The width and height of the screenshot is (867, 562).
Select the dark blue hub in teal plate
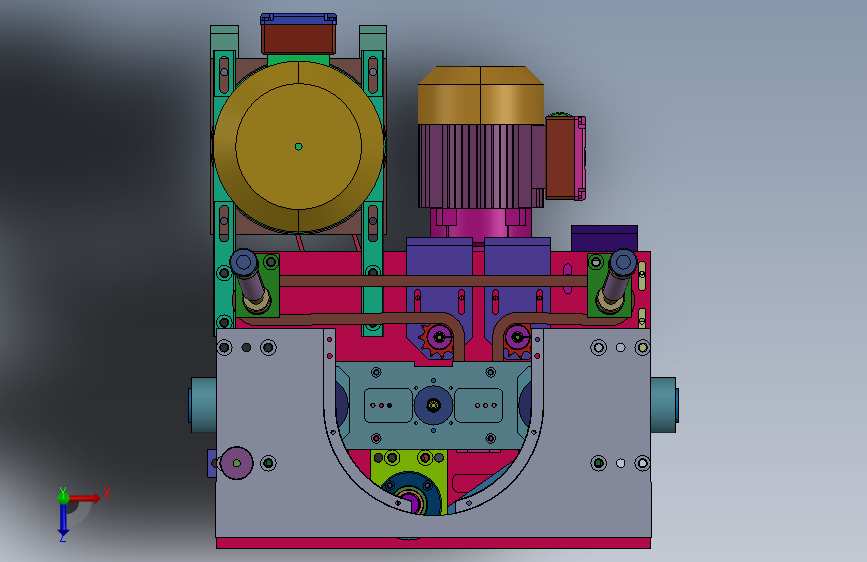pos(434,405)
